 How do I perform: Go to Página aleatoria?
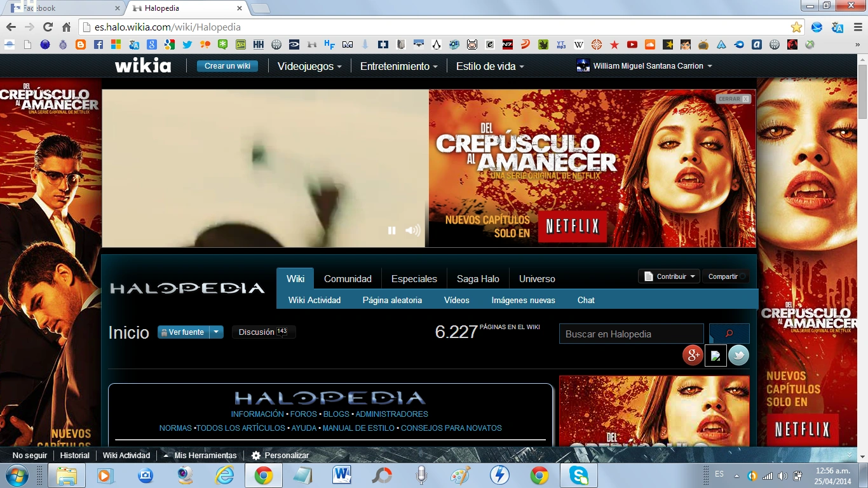click(x=392, y=300)
